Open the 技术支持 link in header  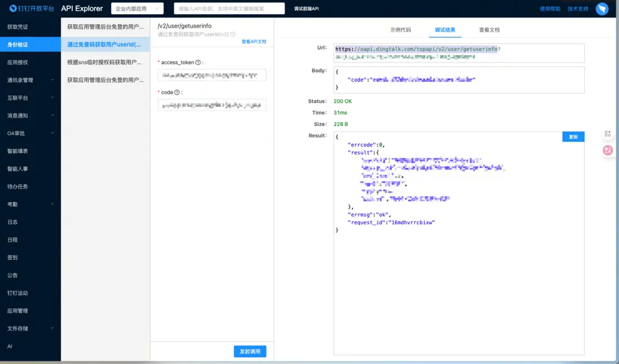click(578, 8)
